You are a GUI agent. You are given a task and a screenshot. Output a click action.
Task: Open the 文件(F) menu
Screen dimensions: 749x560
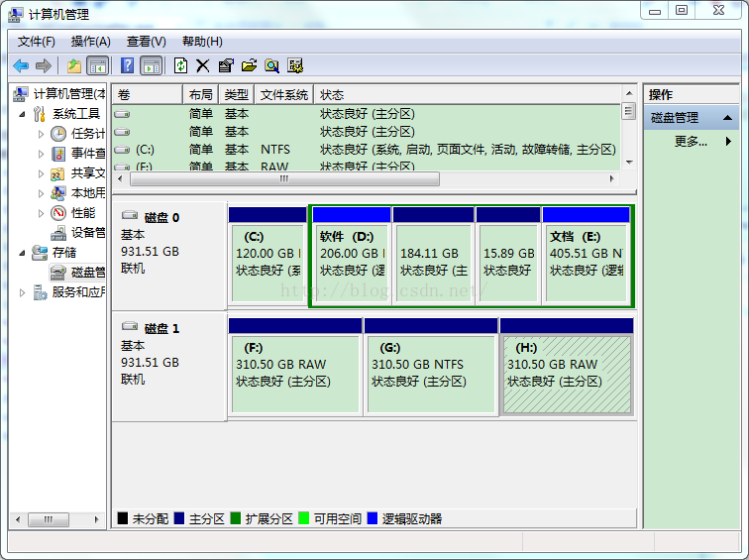click(37, 42)
